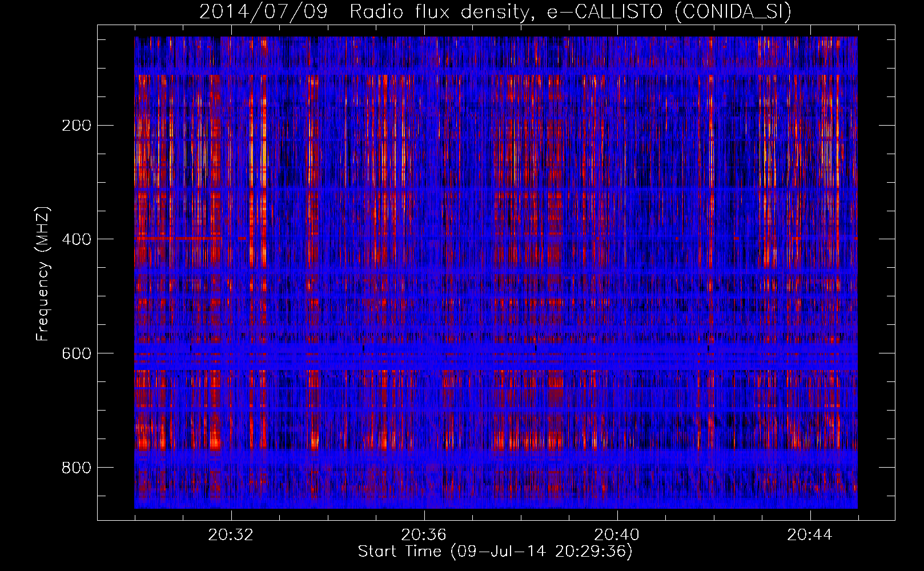Click the 'Start Time (09-Jul-14 20:29:36)' label

(495, 552)
